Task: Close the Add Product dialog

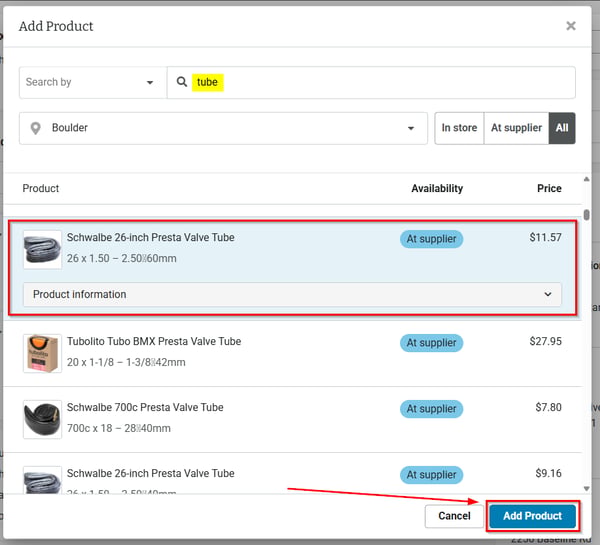Action: 571,26
